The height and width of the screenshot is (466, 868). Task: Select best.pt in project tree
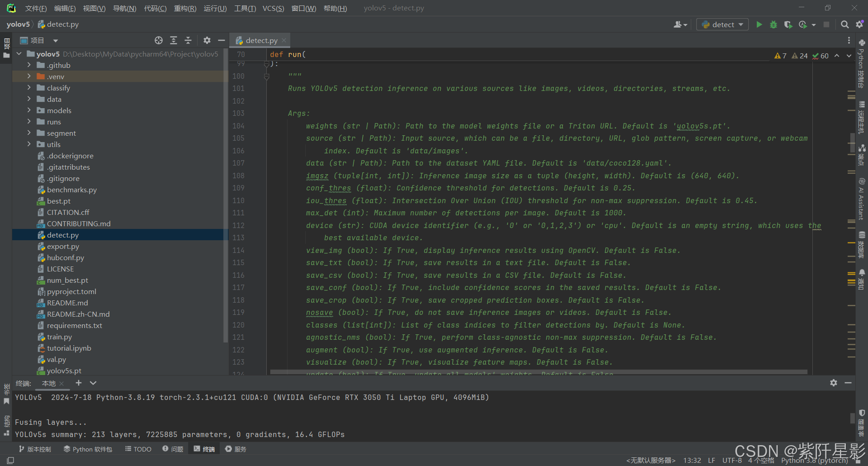59,201
